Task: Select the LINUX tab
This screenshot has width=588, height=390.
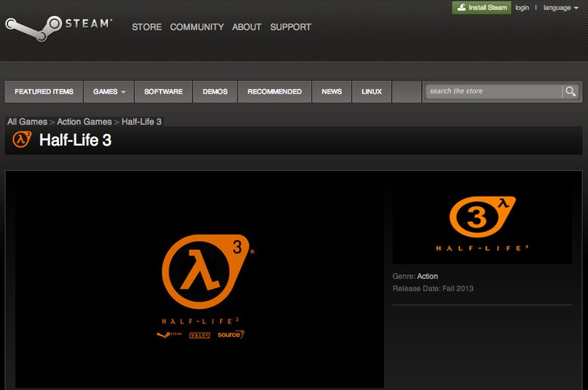Action: tap(372, 92)
